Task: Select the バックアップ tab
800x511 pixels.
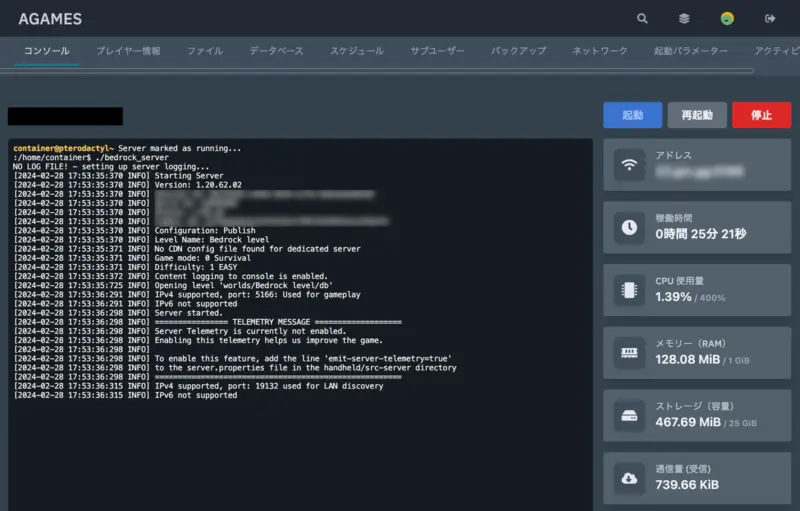Action: (x=518, y=51)
